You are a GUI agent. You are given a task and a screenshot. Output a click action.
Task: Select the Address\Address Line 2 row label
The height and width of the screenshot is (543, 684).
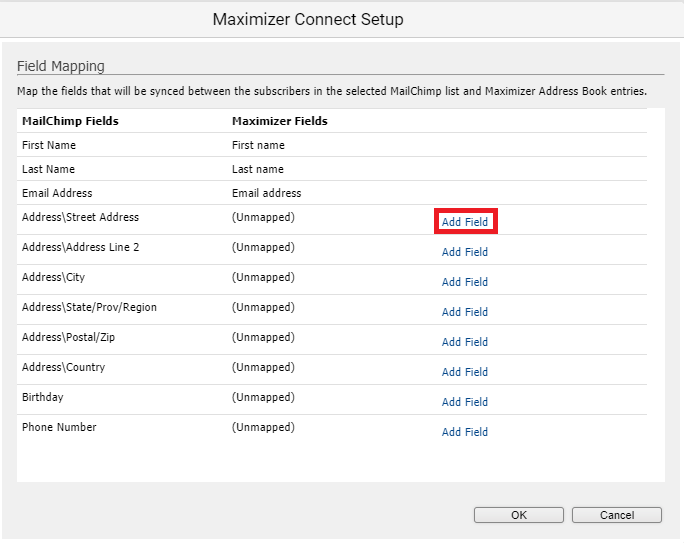coord(80,247)
